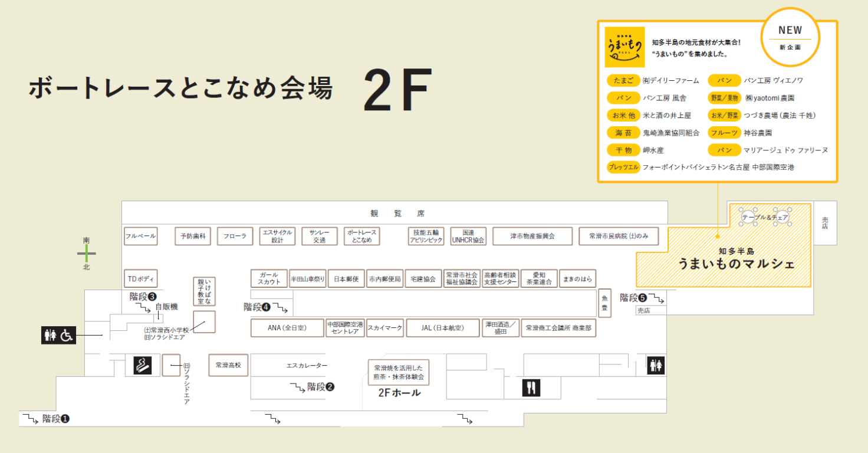Click the 階段❷ stairs marker
Screen dimensions: 868x453
312,387
